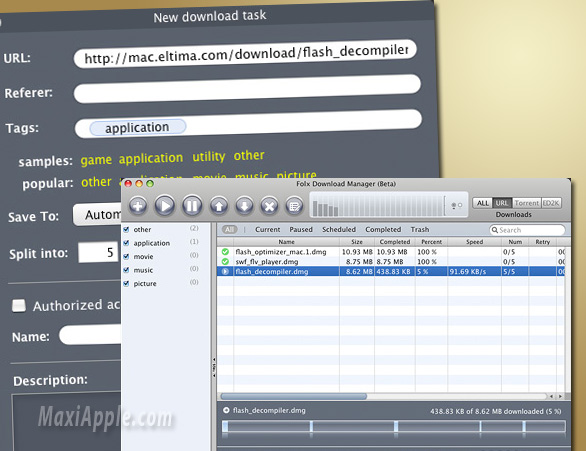
Task: Show Scheduled downloads
Action: (x=339, y=229)
